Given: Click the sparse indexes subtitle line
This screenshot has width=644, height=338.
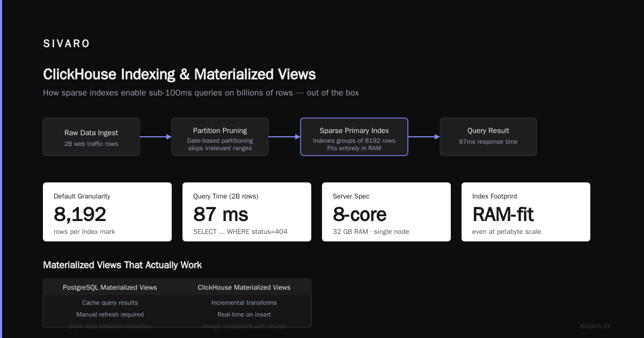Looking at the screenshot, I should [201, 93].
